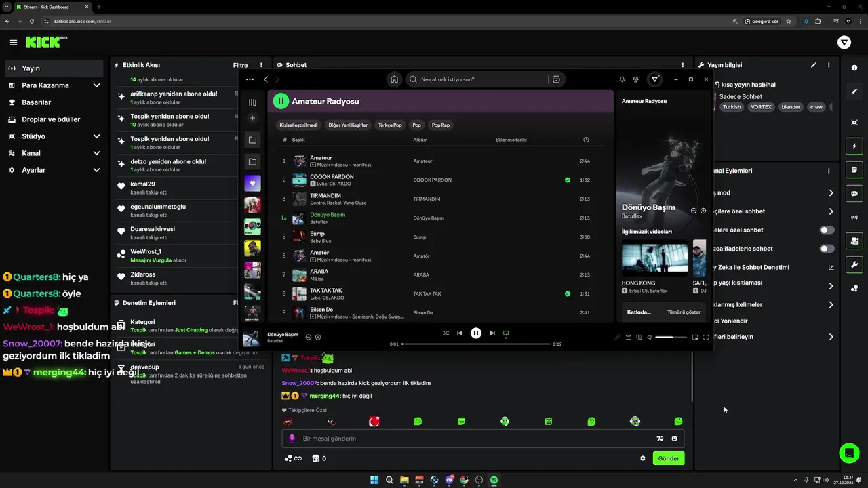
Task: Click Tümünü göster in credits section
Action: [684, 312]
